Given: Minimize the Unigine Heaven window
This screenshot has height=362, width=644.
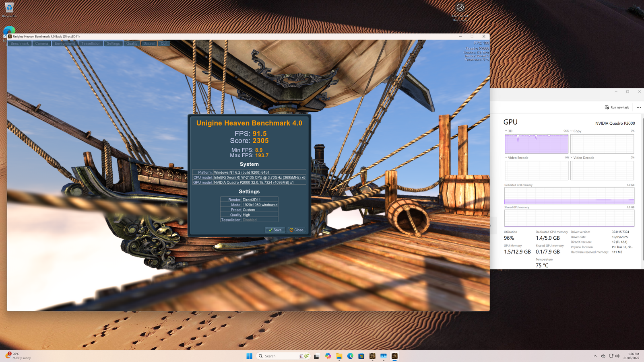Looking at the screenshot, I should tap(460, 36).
